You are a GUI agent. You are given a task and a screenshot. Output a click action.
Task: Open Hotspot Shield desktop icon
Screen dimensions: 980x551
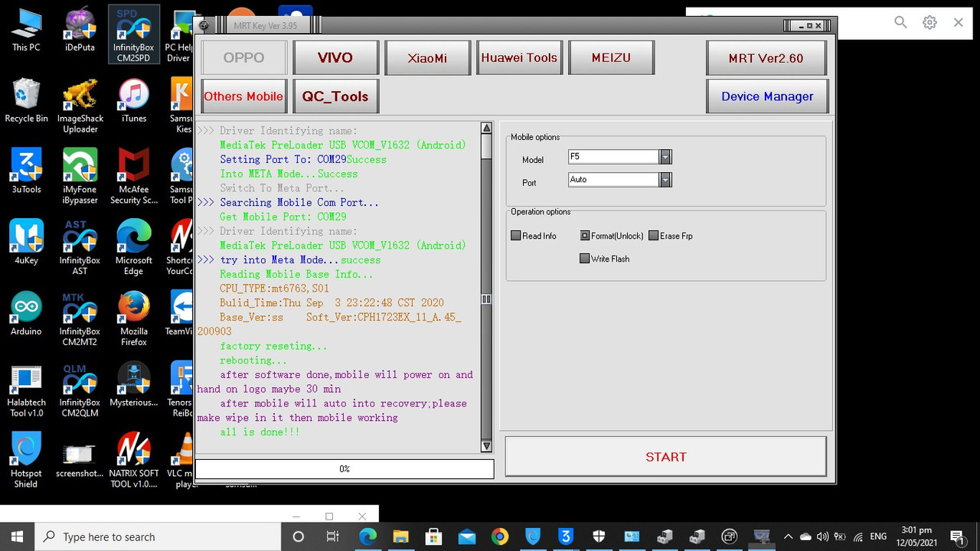(26, 460)
